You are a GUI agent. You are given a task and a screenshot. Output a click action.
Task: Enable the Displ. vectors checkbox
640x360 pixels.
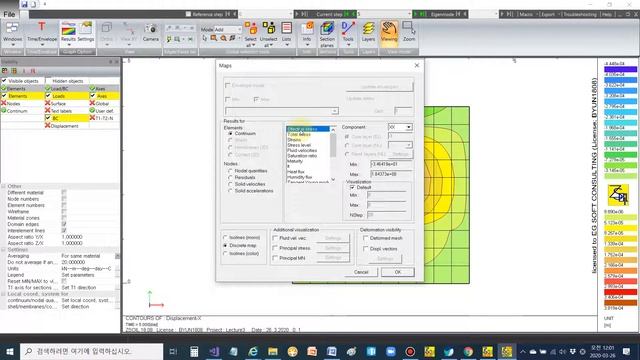[x=366, y=249]
